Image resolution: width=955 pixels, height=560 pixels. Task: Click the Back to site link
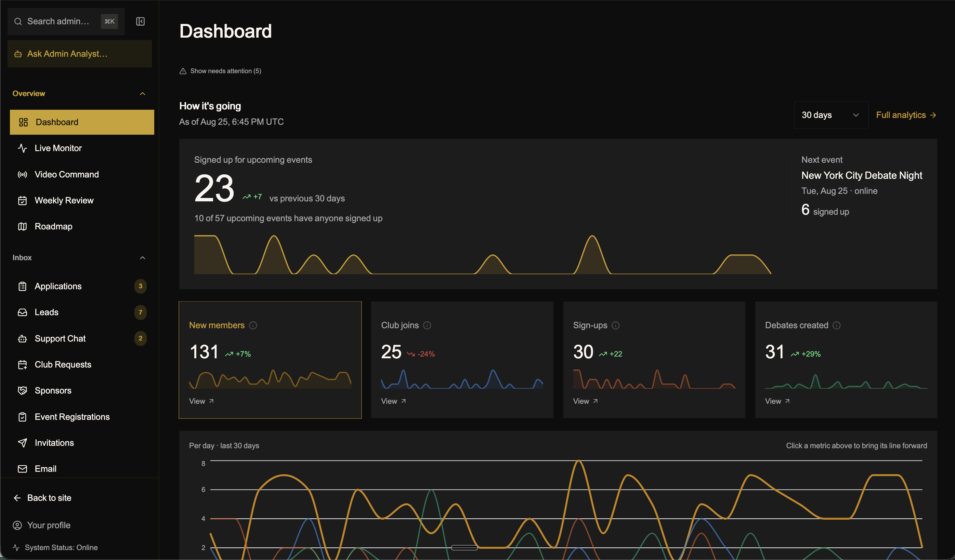pos(42,498)
